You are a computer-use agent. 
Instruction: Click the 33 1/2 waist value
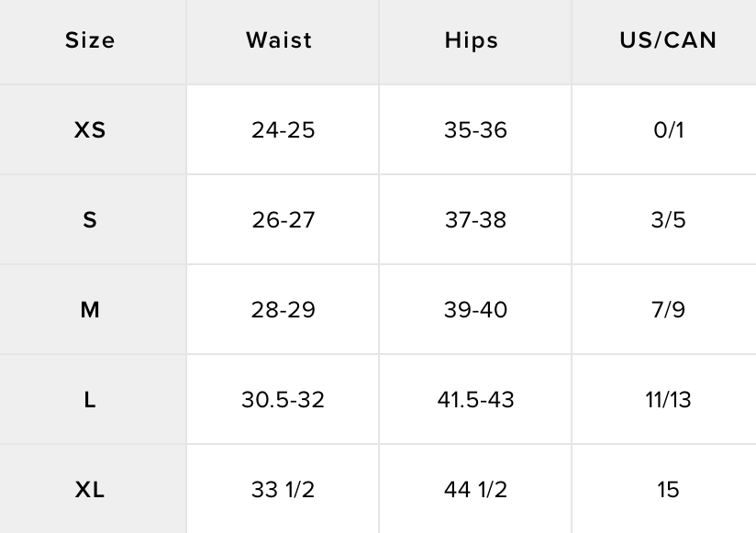click(x=283, y=490)
